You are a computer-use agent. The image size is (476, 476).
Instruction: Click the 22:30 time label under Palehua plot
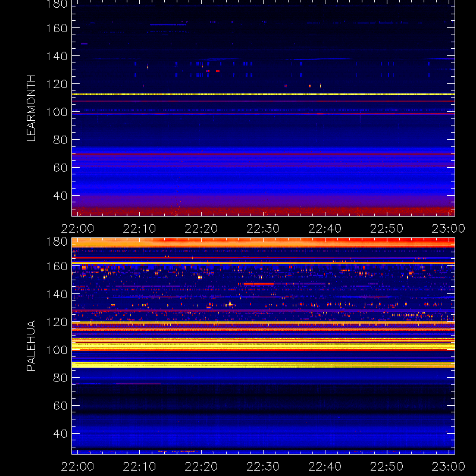pos(263,466)
